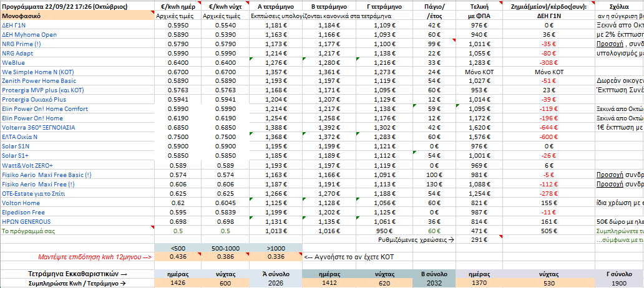Select the 1,620 € final cost of Volterra
This screenshot has width=644, height=288.
[x=479, y=128]
